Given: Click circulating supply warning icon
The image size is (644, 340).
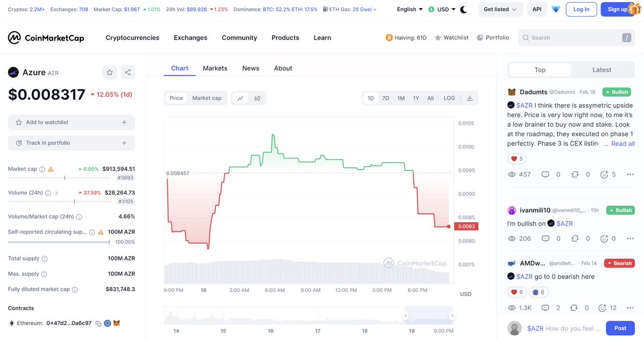Looking at the screenshot, I should click(x=100, y=232).
